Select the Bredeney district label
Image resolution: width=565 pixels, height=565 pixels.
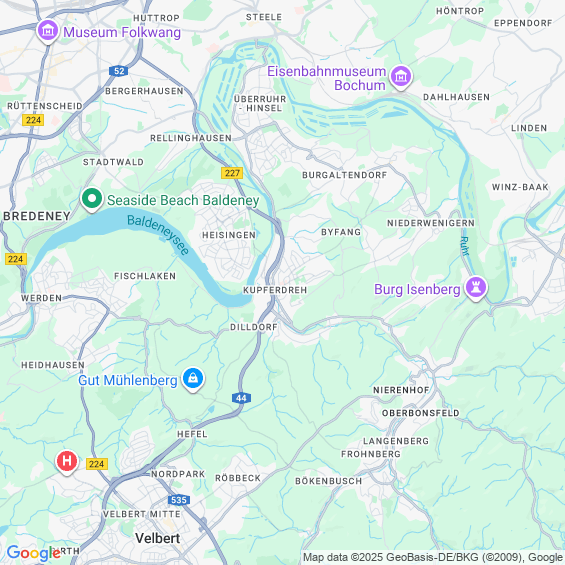(37, 216)
